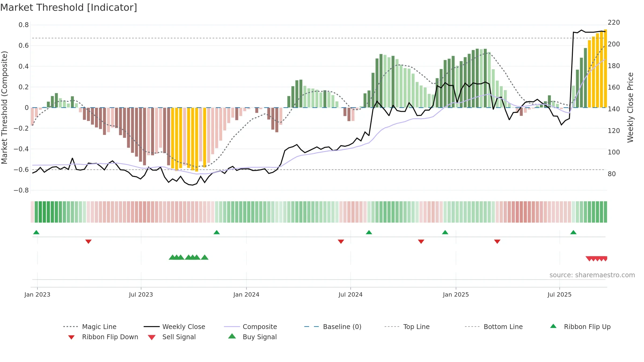Click the Ribbon Flip Down marker near June 2024
This screenshot has height=362, width=644.
tap(341, 242)
